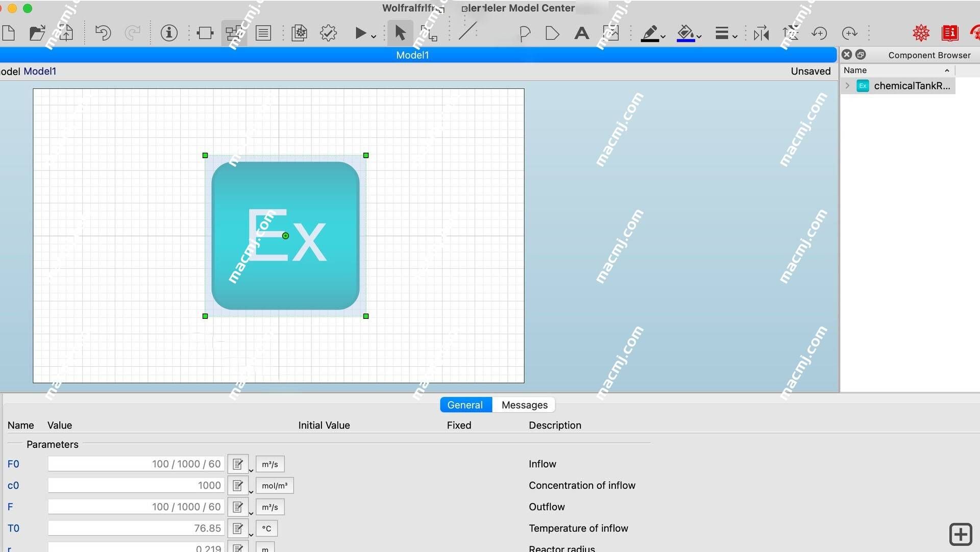Screen dimensions: 980x552
Task: Select the arrow/pointer selection tool
Action: pos(400,32)
